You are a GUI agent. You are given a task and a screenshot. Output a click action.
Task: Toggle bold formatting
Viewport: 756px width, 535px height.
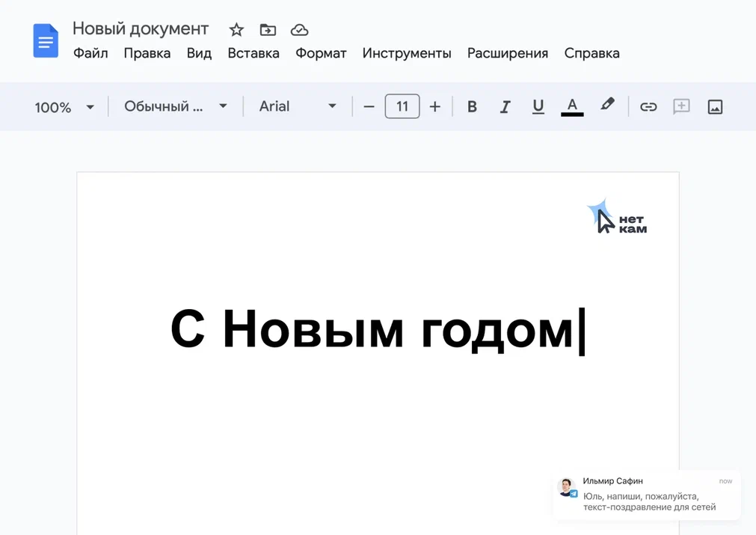click(x=472, y=107)
